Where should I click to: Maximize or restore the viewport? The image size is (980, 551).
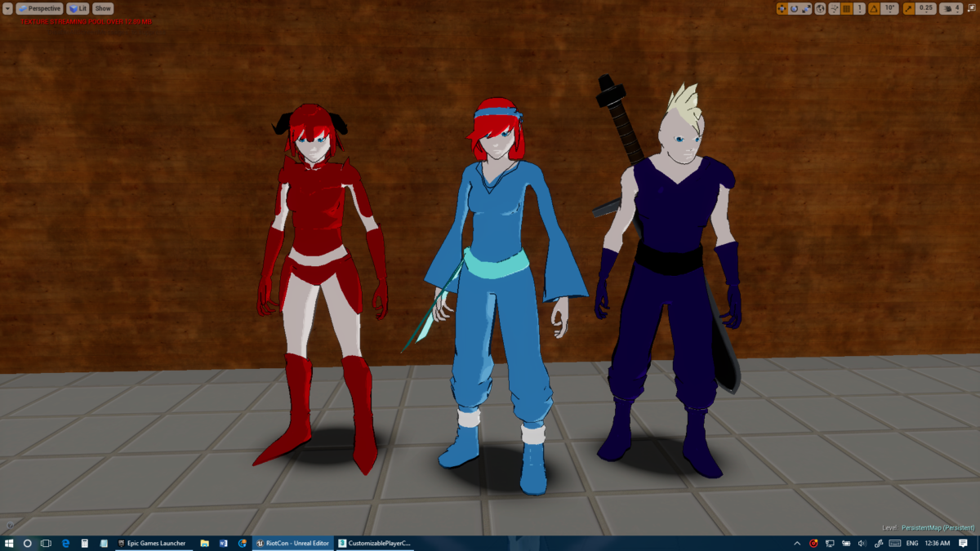[x=972, y=8]
